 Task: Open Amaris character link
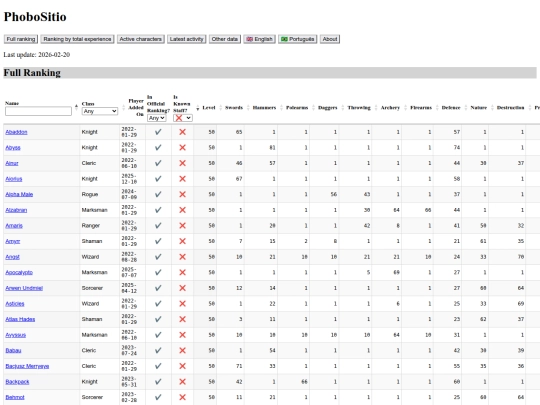pyautogui.click(x=14, y=226)
